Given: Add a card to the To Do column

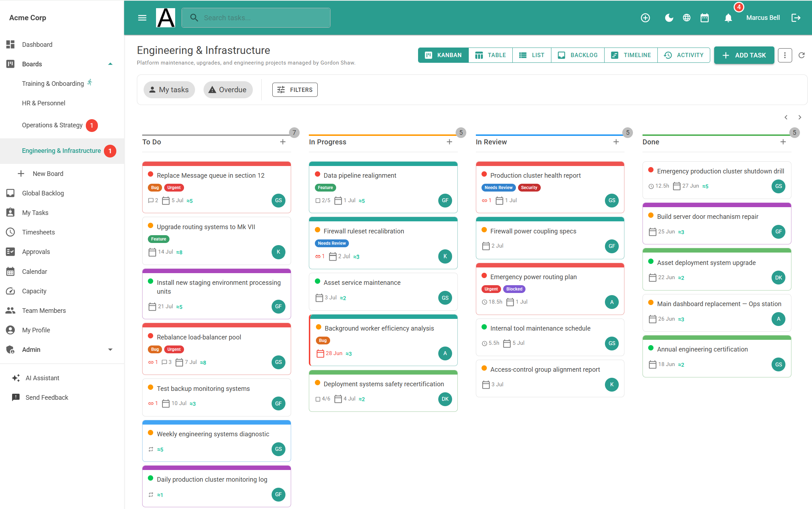Looking at the screenshot, I should coord(283,142).
